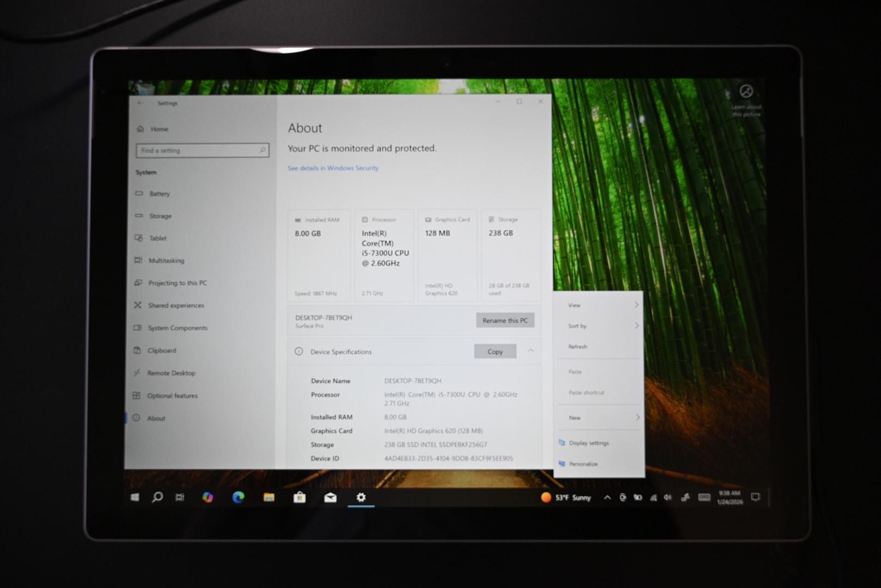The height and width of the screenshot is (588, 881).
Task: Open Battery settings from the sidebar
Action: coord(159,194)
